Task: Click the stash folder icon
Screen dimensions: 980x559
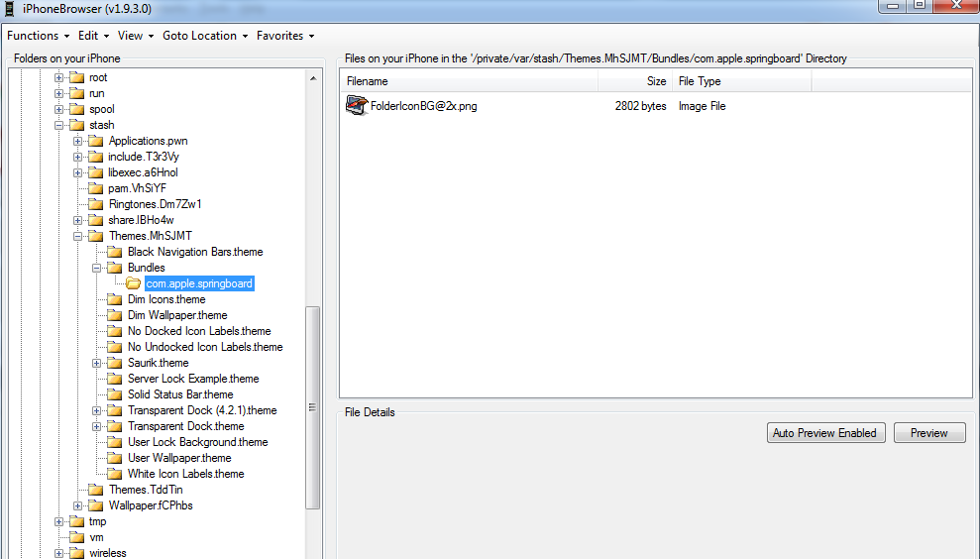Action: (77, 125)
